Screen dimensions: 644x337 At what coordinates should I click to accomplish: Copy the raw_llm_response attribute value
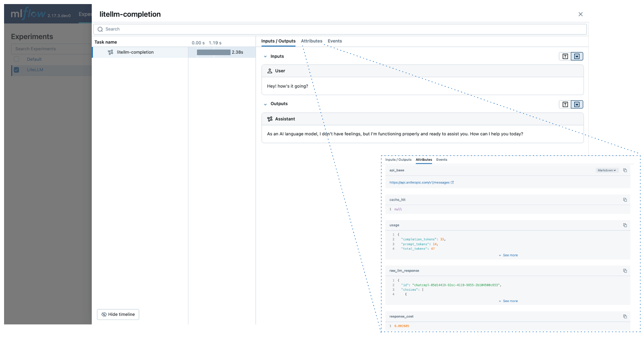[625, 271]
